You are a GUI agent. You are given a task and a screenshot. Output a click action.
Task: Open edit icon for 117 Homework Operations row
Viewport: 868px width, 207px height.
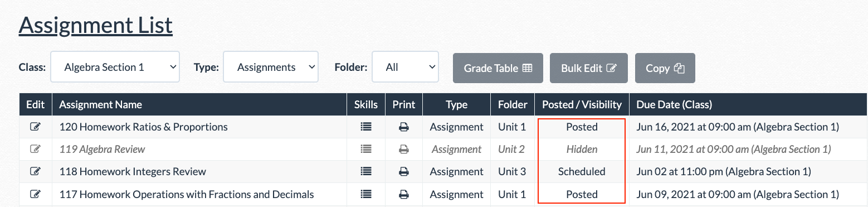(35, 194)
